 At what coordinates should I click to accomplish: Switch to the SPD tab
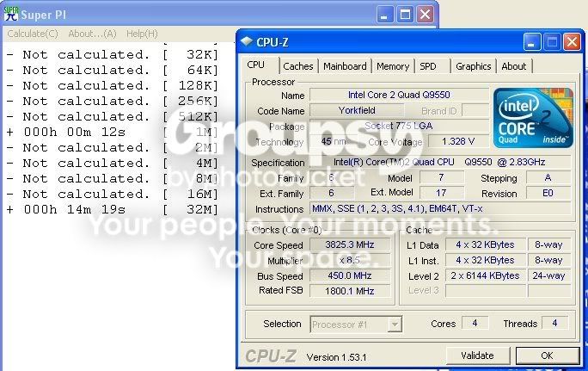point(428,66)
